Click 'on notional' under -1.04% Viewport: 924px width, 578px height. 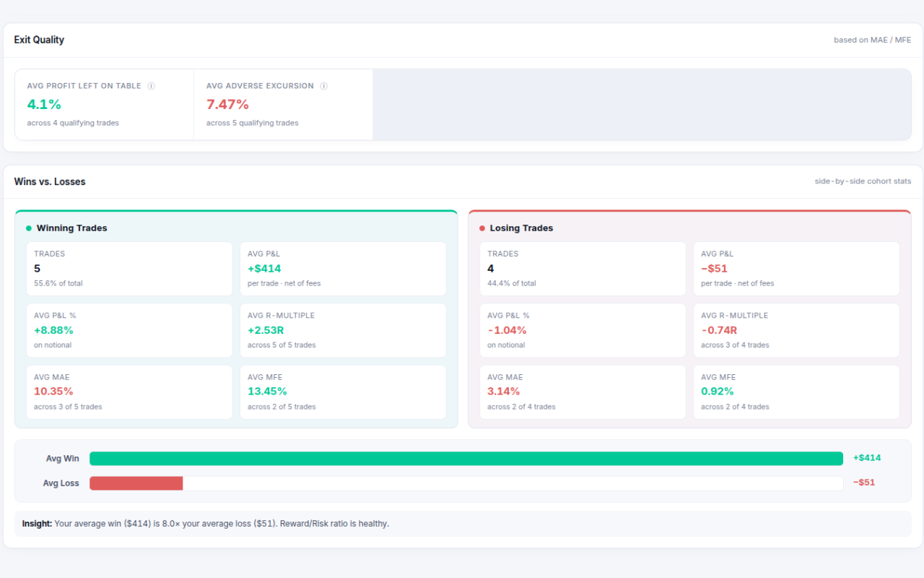click(x=506, y=345)
